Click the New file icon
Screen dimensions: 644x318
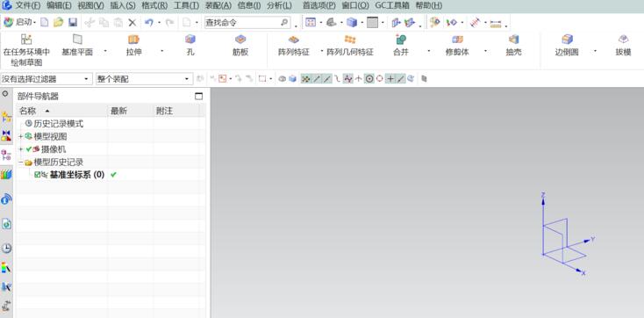45,23
